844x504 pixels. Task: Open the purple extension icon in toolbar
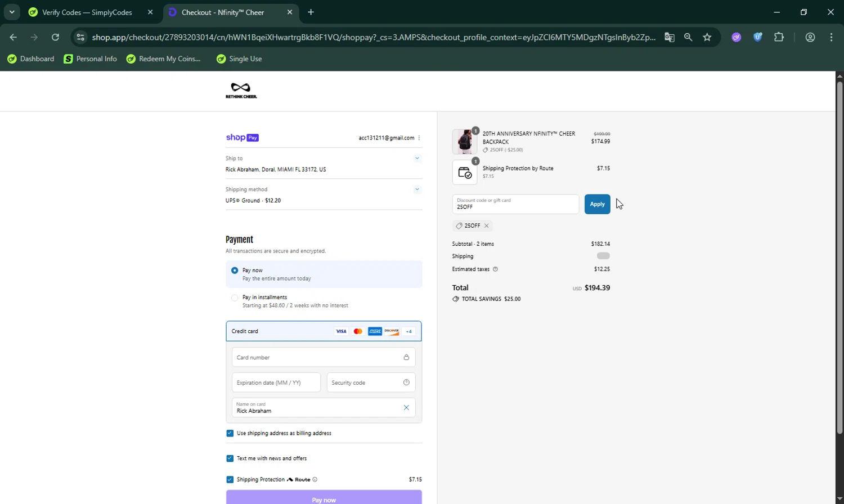(737, 37)
